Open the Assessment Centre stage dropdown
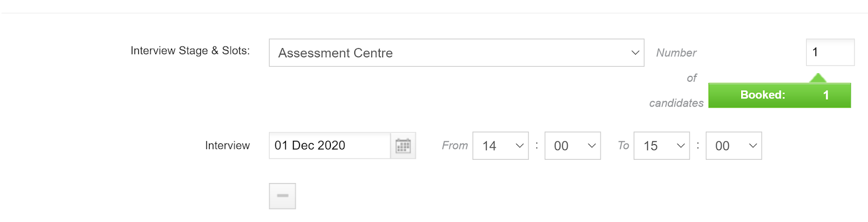868x222 pixels. point(456,53)
